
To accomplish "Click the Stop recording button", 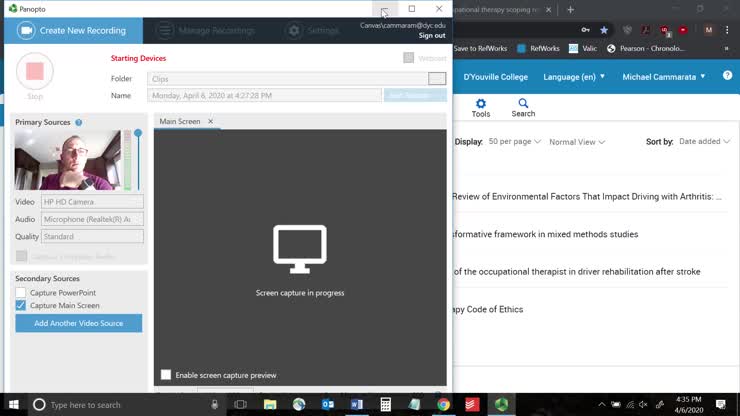I will (x=35, y=72).
